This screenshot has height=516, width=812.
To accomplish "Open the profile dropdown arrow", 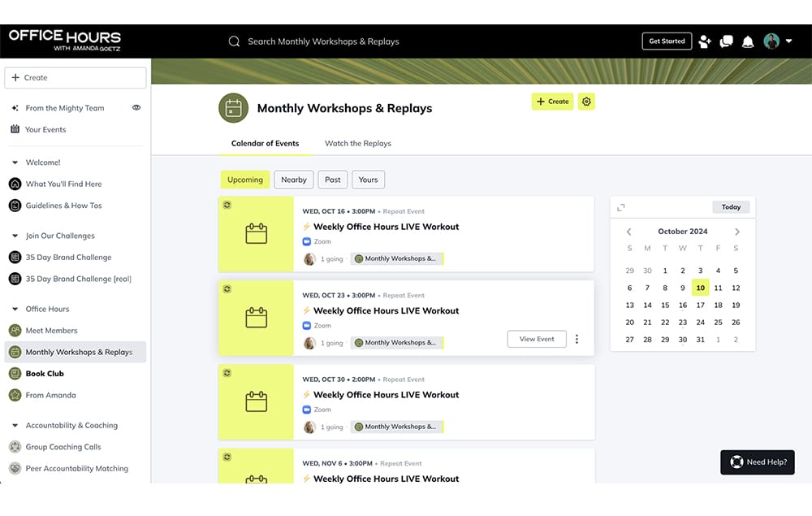I will pos(788,41).
